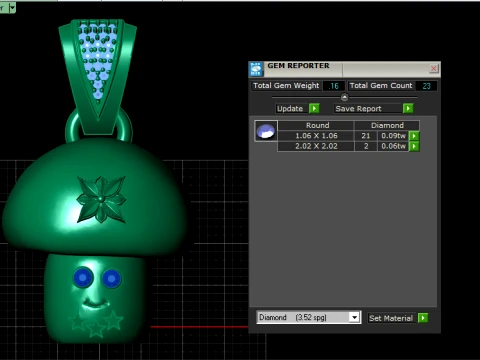Screen dimensions: 480x360
Task: Click the left blue gem eye on mushroom
Action: (x=83, y=277)
